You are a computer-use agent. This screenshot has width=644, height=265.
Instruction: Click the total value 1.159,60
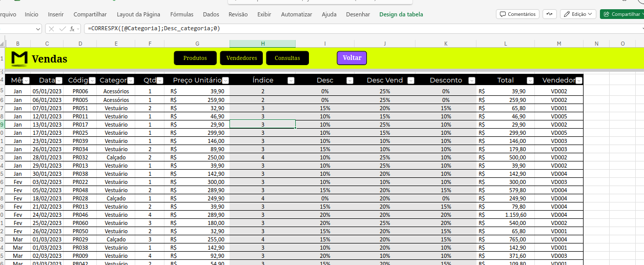pos(505,215)
